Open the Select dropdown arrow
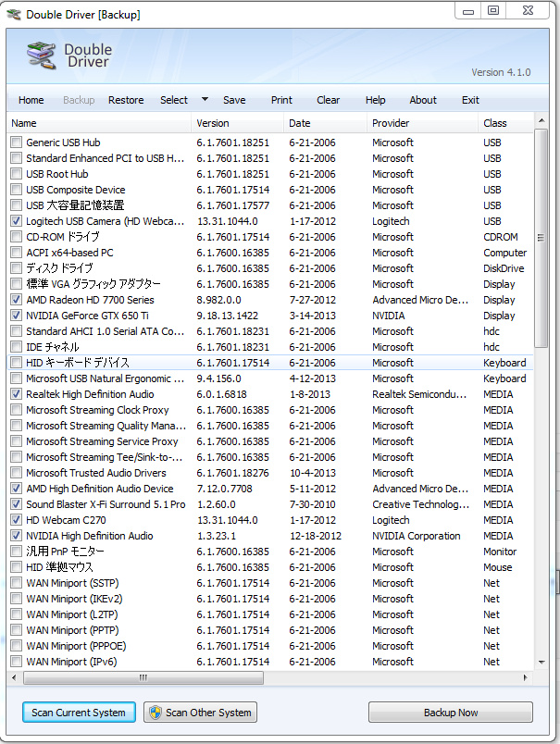 [x=205, y=100]
